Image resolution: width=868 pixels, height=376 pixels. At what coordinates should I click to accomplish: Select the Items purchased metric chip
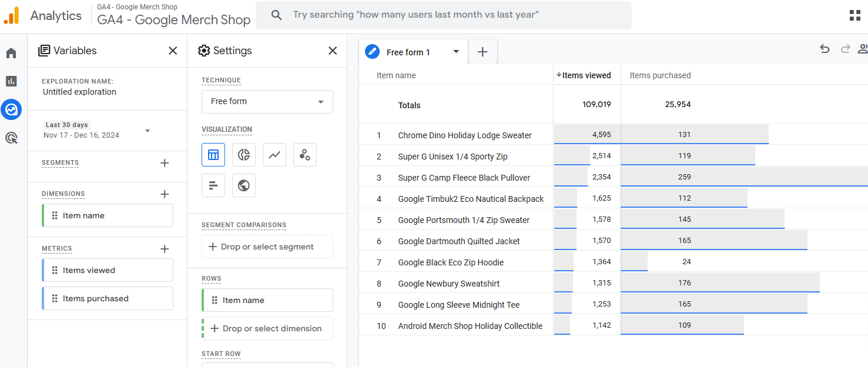(x=108, y=298)
